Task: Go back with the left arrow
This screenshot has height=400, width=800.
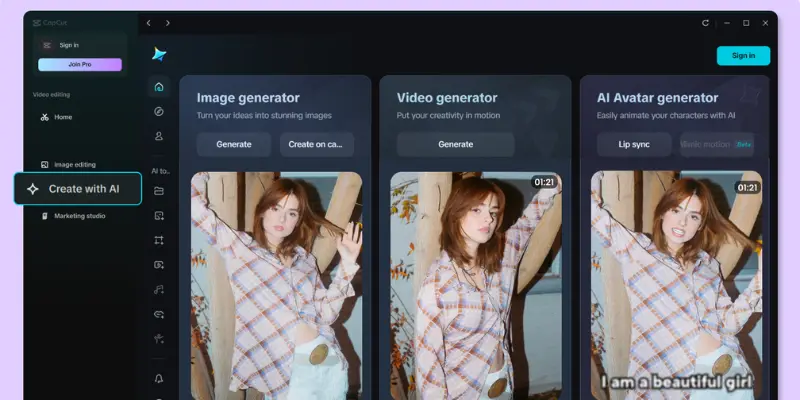Action: tap(148, 23)
